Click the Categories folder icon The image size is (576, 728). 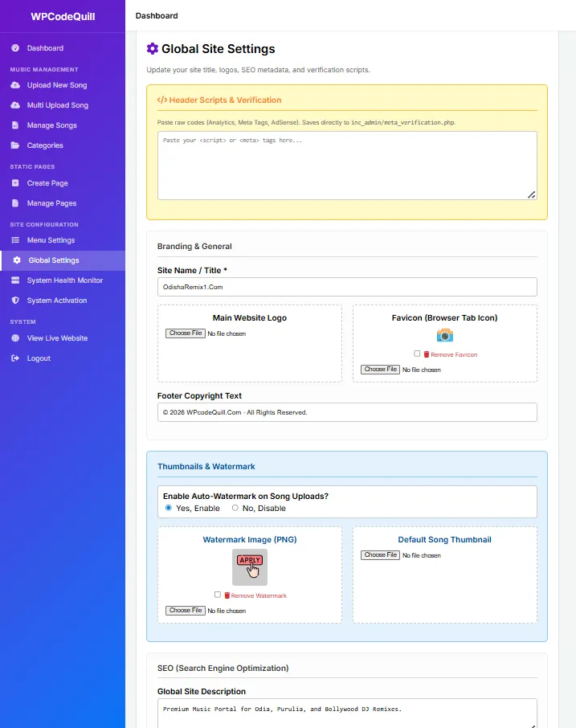[15, 145]
